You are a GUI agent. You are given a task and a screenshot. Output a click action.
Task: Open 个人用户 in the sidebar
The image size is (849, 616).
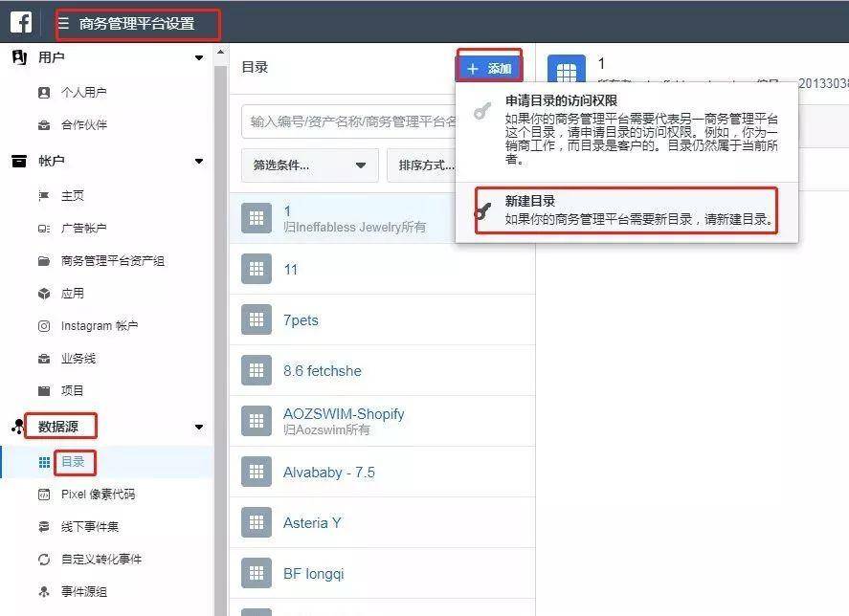[x=84, y=93]
